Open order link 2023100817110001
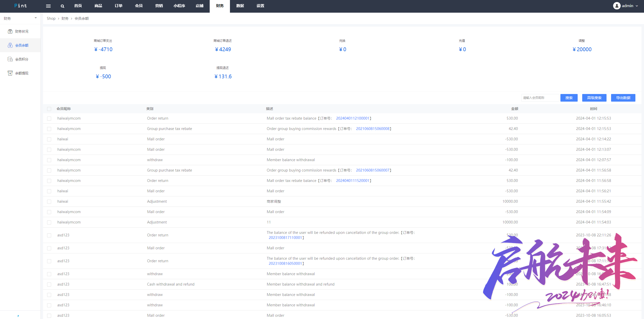The image size is (644, 319). [285, 238]
